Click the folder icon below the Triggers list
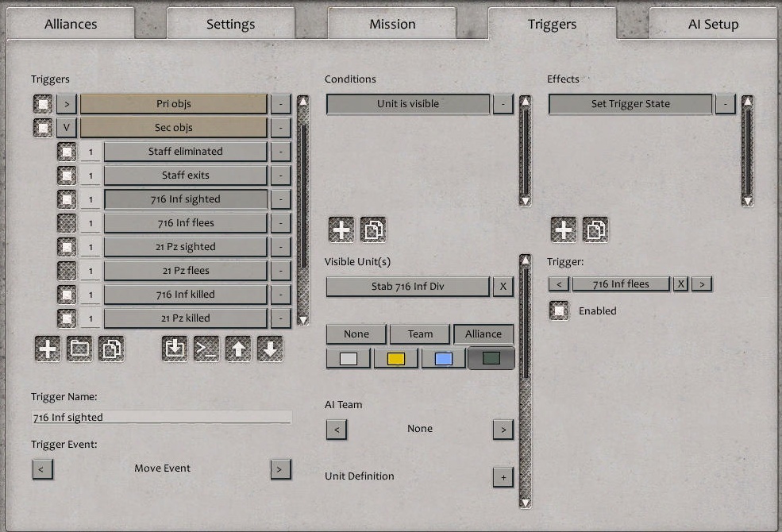This screenshot has width=782, height=532. [79, 348]
